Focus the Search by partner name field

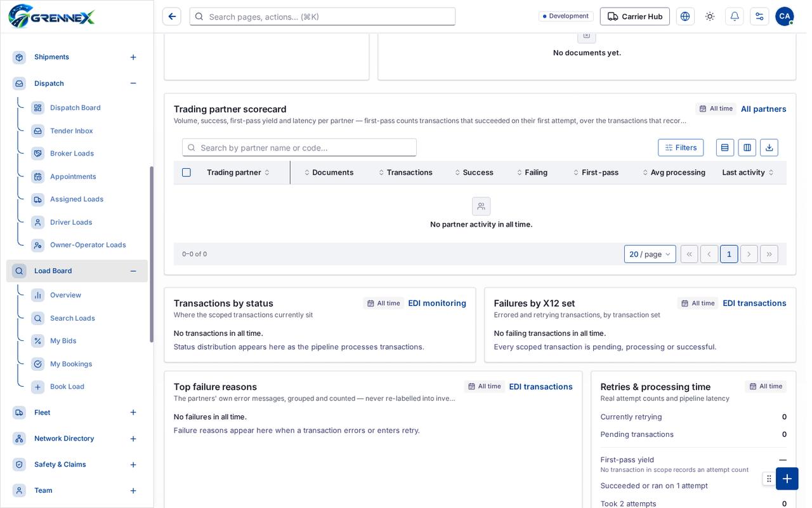(x=299, y=147)
